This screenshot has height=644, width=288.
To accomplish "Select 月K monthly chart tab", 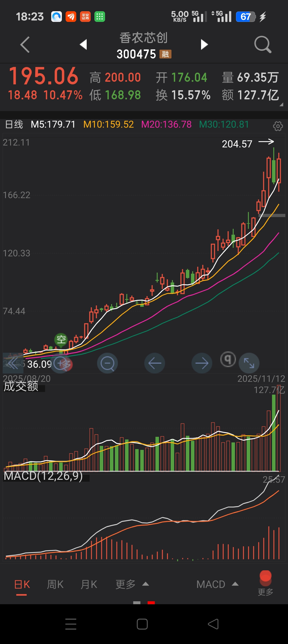I will [89, 584].
